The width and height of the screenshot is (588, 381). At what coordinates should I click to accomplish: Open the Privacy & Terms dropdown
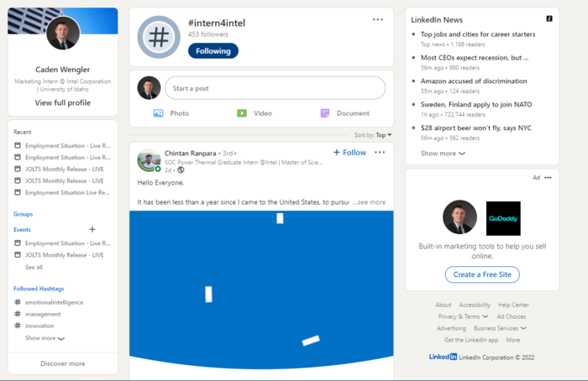463,316
